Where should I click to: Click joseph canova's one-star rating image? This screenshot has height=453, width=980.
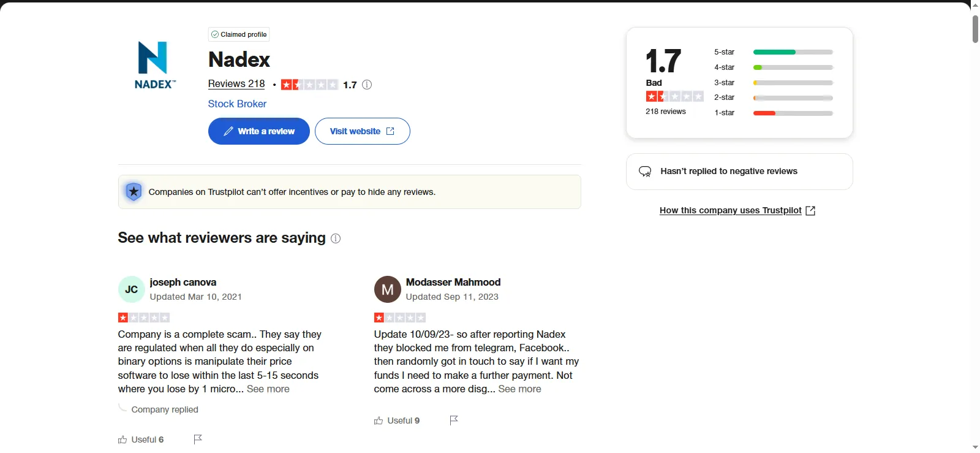(x=144, y=318)
